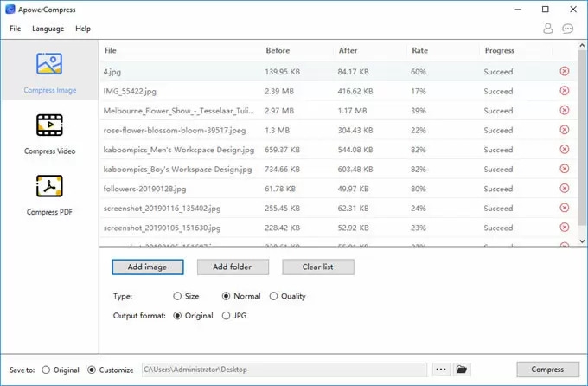
Task: Open the Compress Image section
Action: pos(49,71)
